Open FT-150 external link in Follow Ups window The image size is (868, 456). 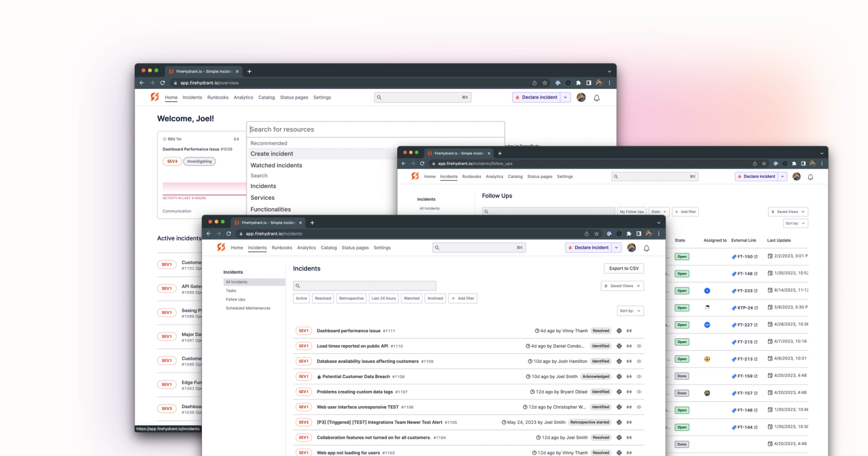tap(744, 256)
